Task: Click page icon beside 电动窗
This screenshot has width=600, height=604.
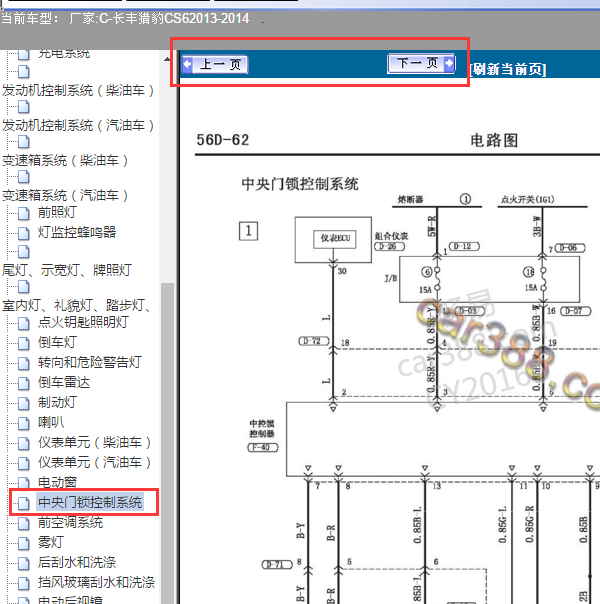Action: pyautogui.click(x=23, y=483)
